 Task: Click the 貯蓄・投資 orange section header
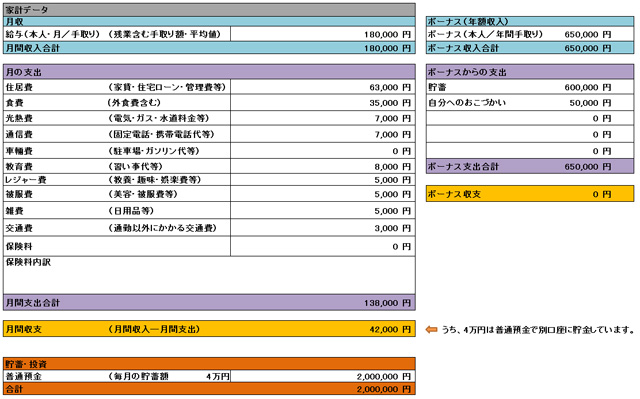pos(209,364)
